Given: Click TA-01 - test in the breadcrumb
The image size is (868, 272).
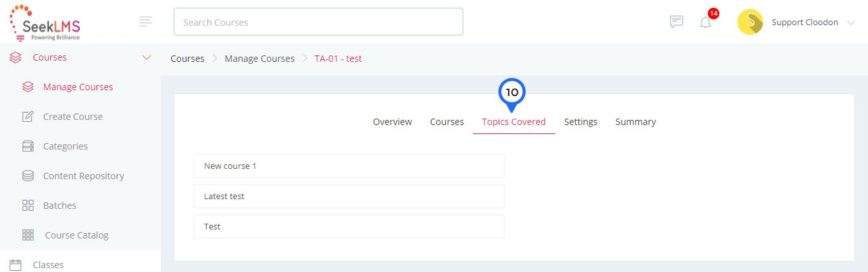Looking at the screenshot, I should (x=338, y=59).
